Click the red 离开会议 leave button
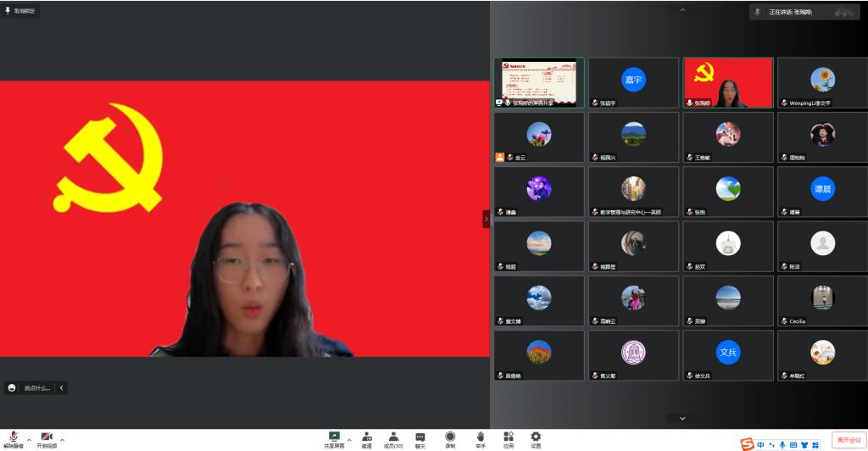 848,440
